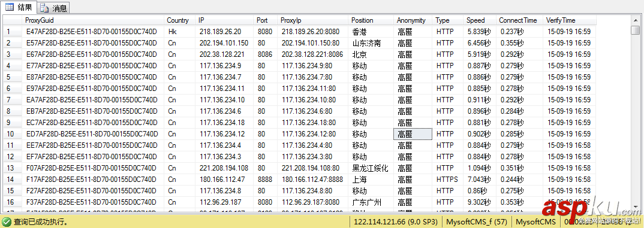Select row header number 16
Viewport: 644px width, 228px height.
pyautogui.click(x=13, y=202)
